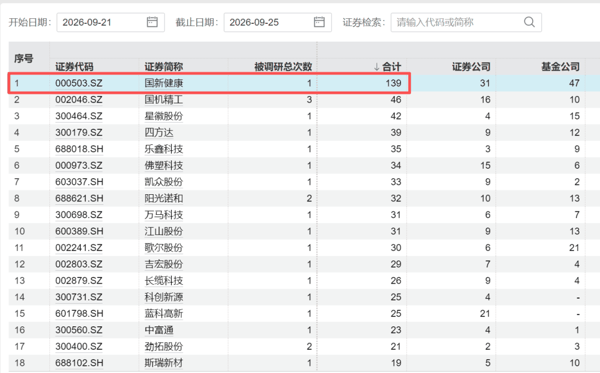
Task: Set the end date field 2026-09-25
Action: point(278,22)
